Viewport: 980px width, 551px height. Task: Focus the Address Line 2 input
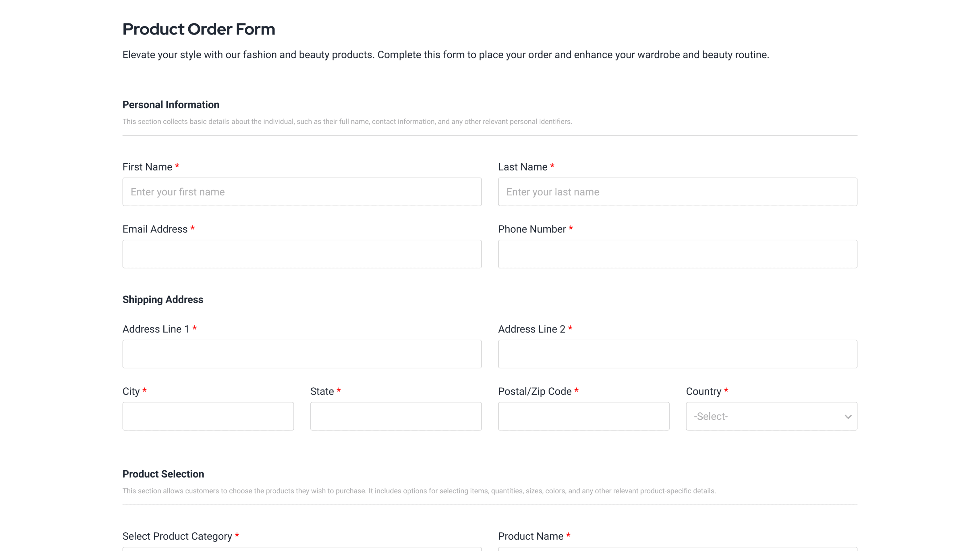677,354
